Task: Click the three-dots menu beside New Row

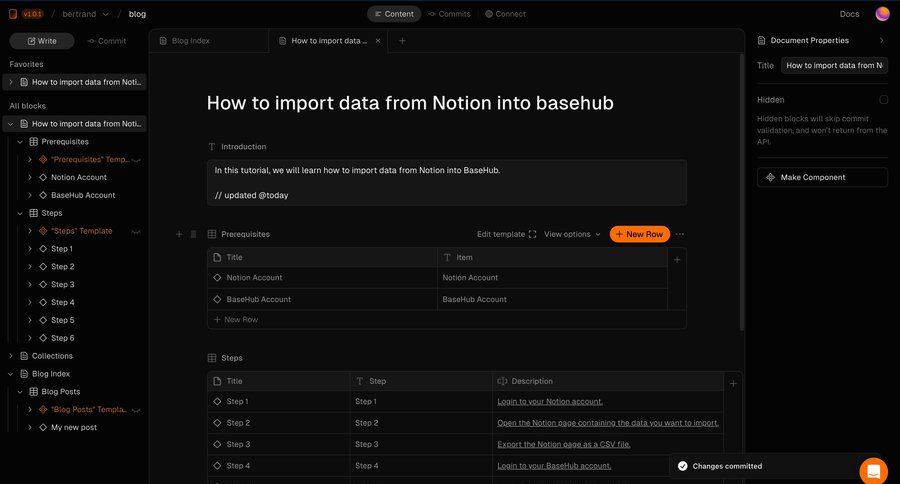Action: click(680, 234)
